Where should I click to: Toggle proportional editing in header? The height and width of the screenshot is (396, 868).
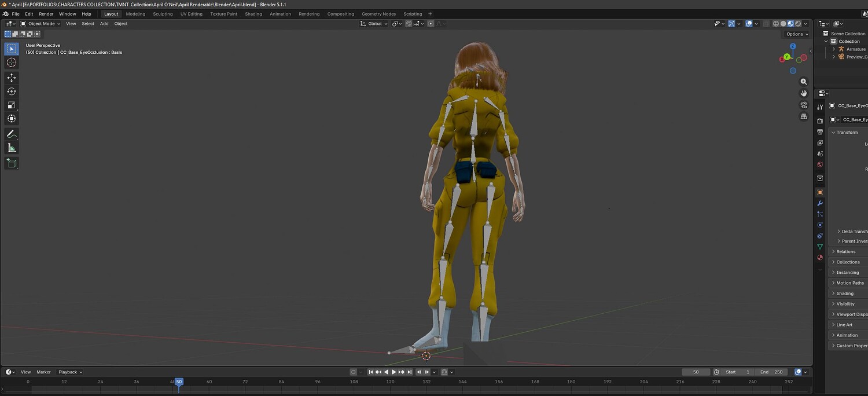pos(431,24)
